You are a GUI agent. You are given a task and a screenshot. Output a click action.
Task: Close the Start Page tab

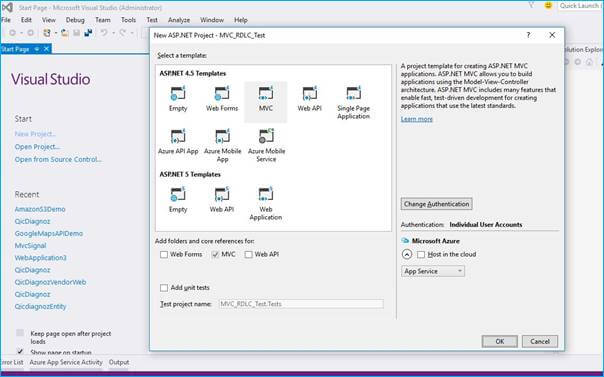click(46, 49)
